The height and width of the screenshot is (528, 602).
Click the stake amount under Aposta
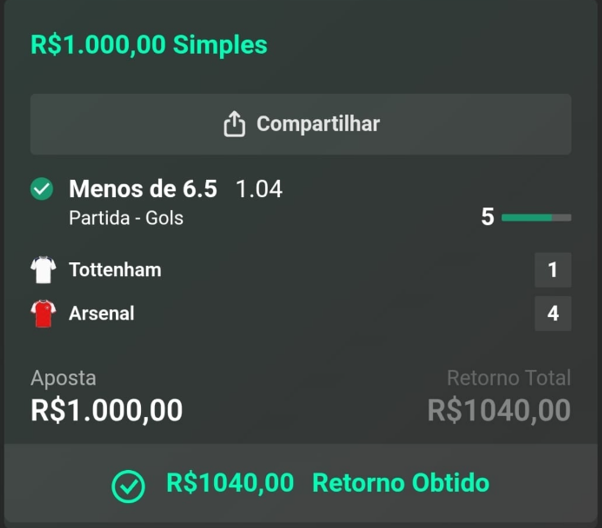click(107, 410)
